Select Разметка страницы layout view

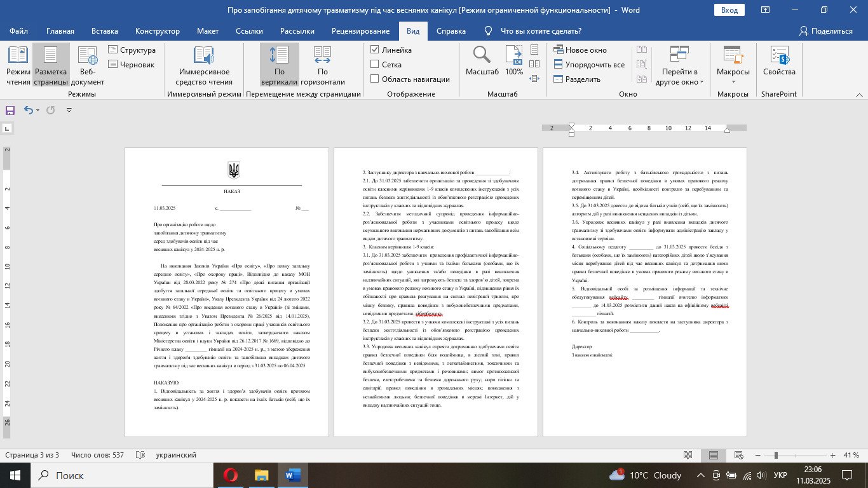51,65
